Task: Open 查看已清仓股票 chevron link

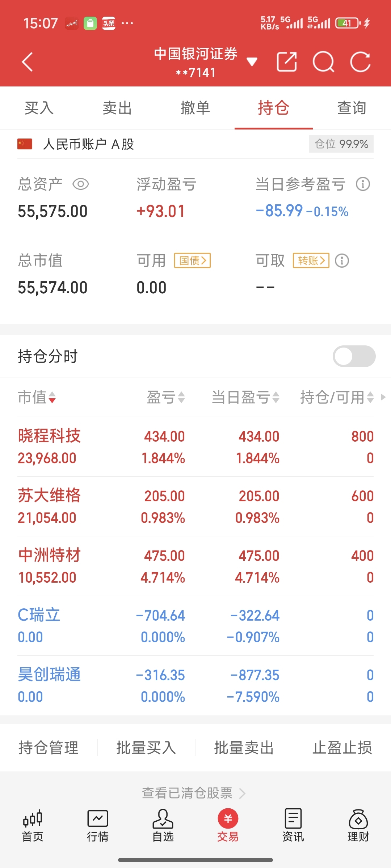Action: (194, 793)
